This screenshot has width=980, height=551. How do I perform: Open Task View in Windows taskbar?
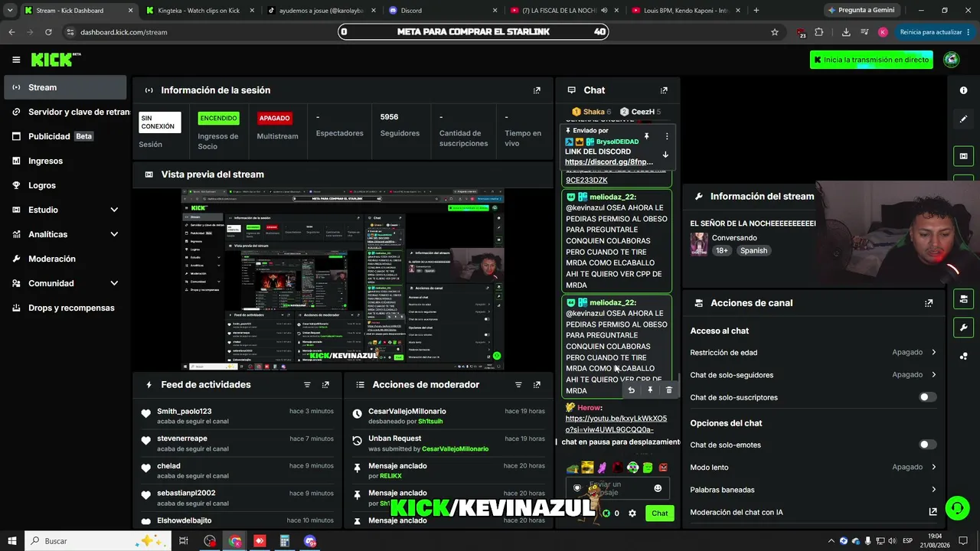(184, 541)
